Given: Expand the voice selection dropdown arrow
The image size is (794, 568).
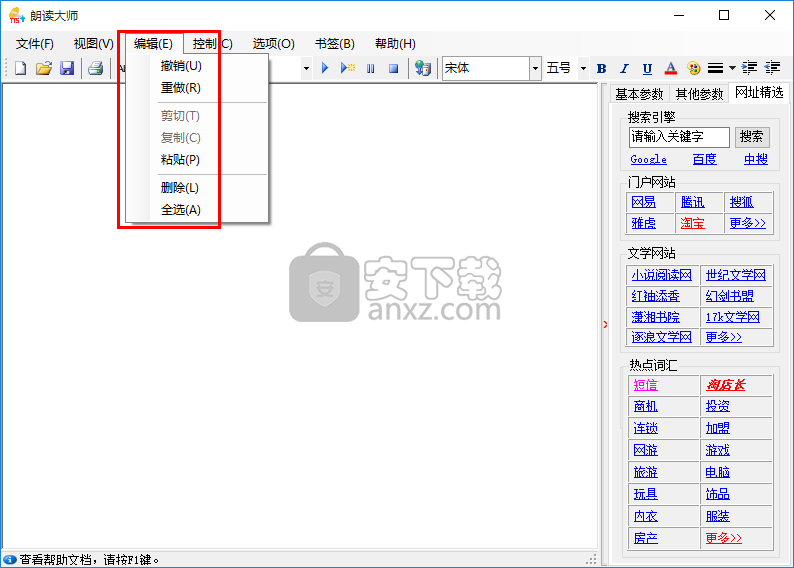Looking at the screenshot, I should pyautogui.click(x=306, y=68).
